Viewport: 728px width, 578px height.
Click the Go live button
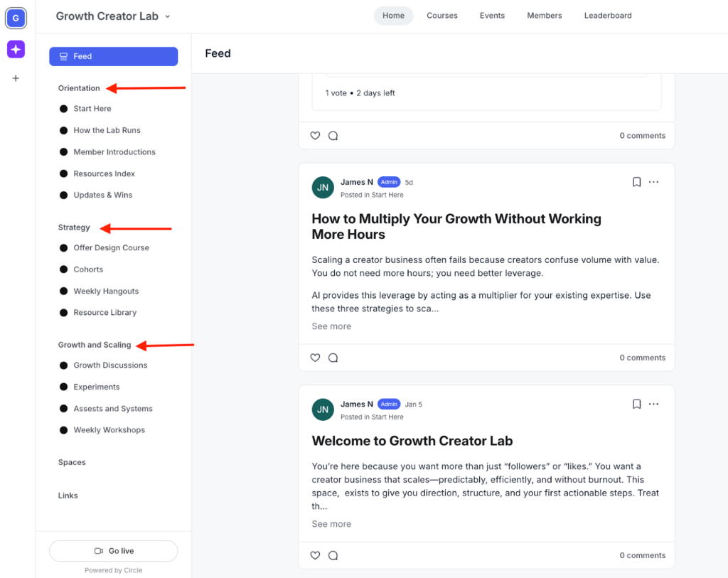point(113,551)
